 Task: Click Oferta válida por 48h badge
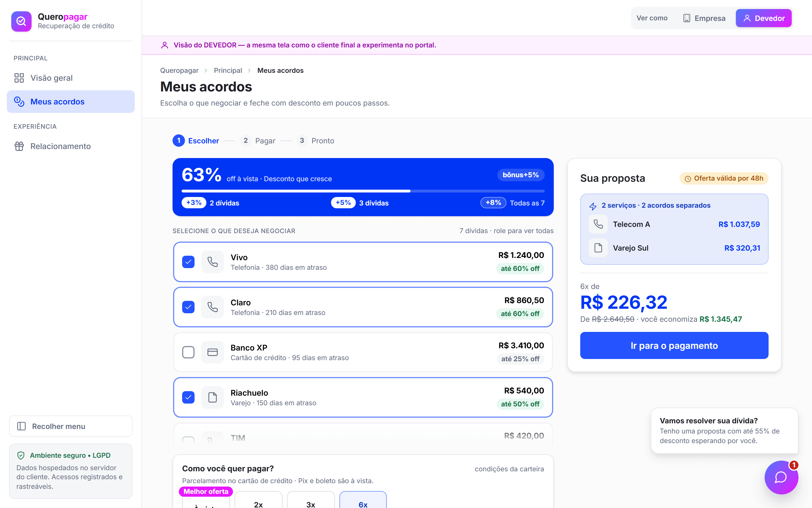pos(724,178)
